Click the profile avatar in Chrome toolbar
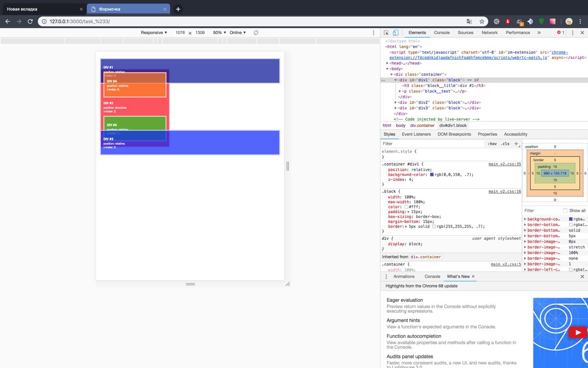 click(x=569, y=21)
